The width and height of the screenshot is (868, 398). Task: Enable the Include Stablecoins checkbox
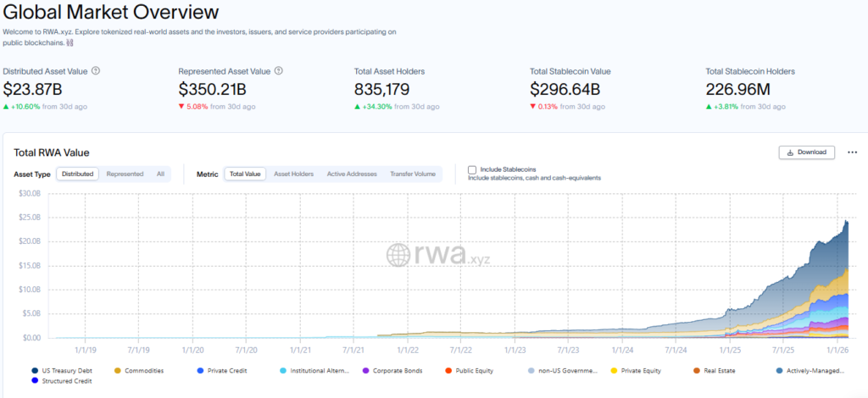pyautogui.click(x=472, y=170)
